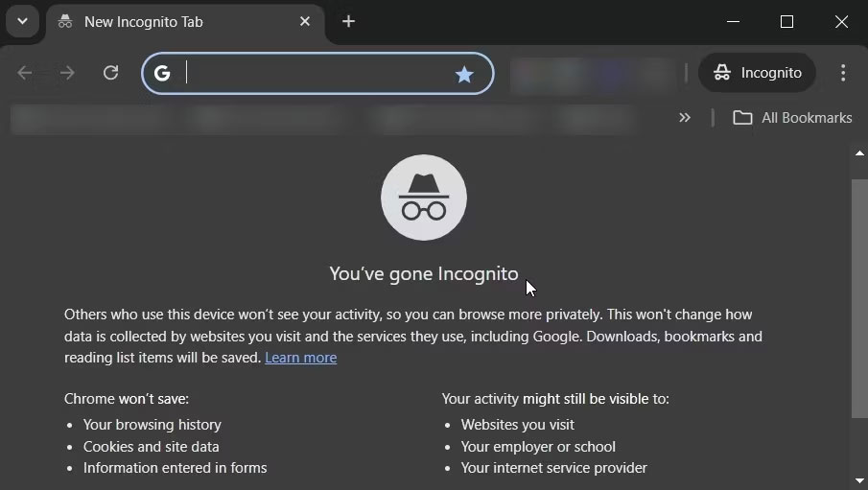Open a new tab with plus button
This screenshot has height=490, width=868.
point(348,22)
